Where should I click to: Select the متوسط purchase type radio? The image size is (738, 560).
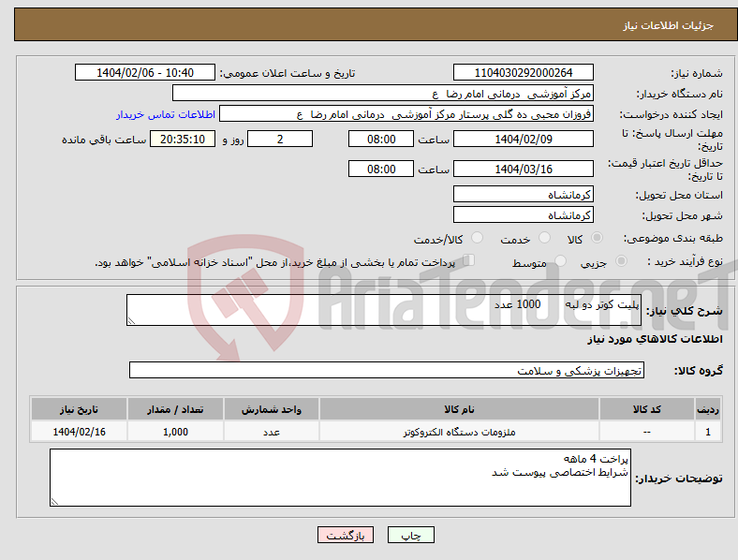[561, 260]
